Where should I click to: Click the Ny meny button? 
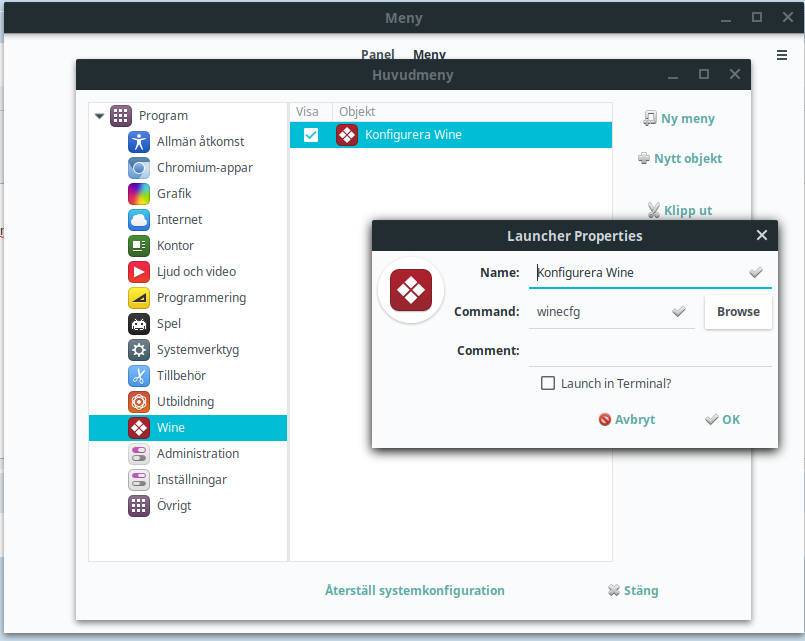coord(679,118)
